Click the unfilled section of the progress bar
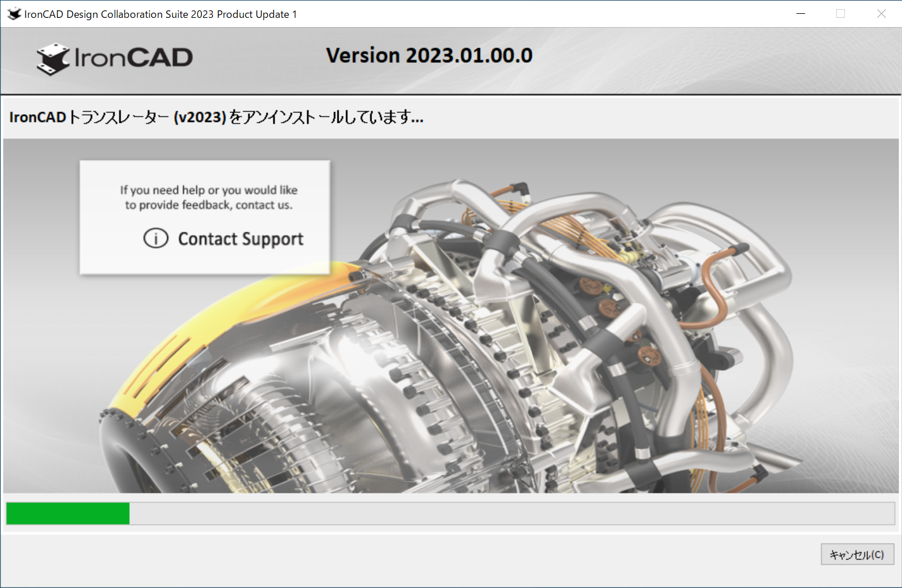Viewport: 902px width, 588px height. point(508,514)
